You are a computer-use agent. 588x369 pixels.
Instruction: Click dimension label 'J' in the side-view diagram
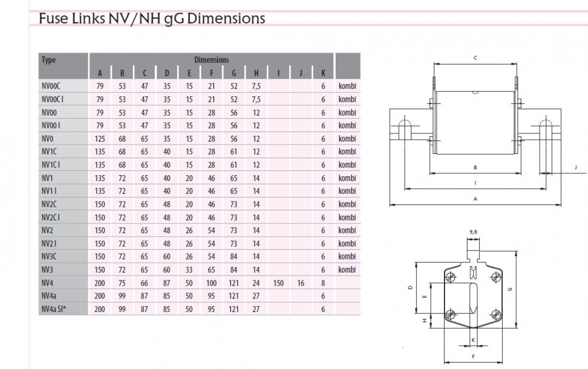[576, 168]
